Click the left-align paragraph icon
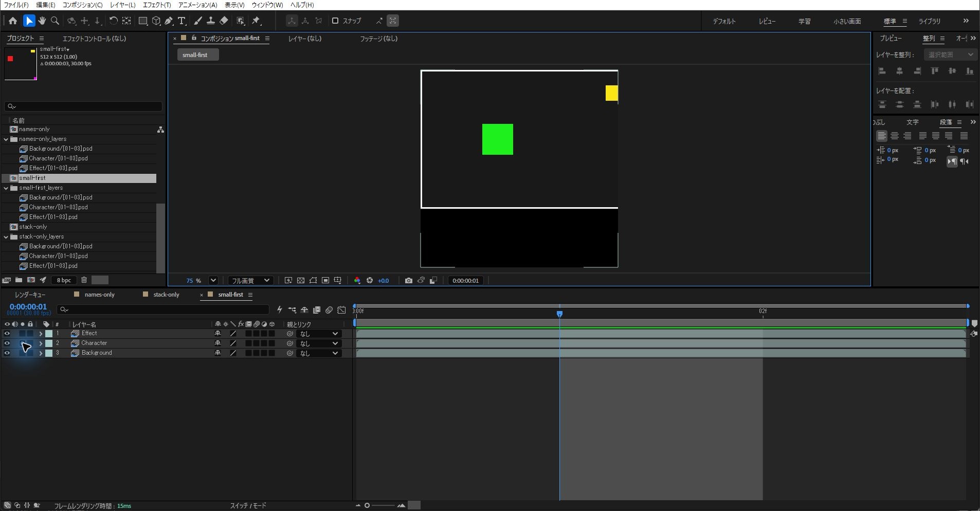The image size is (980, 511). 882,136
